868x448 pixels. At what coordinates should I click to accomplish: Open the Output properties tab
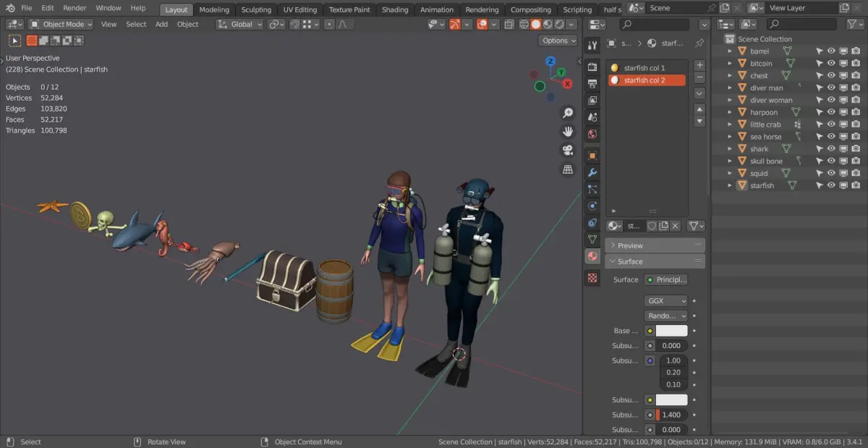pyautogui.click(x=592, y=83)
